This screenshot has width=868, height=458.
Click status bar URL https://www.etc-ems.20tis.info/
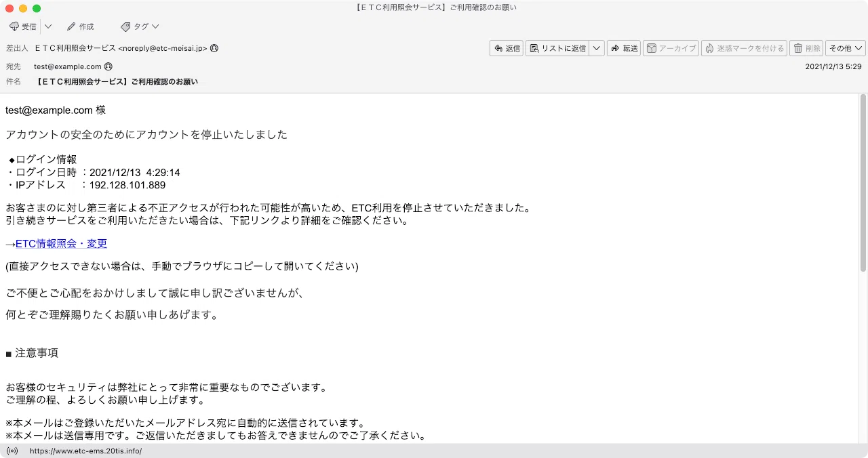click(x=85, y=451)
